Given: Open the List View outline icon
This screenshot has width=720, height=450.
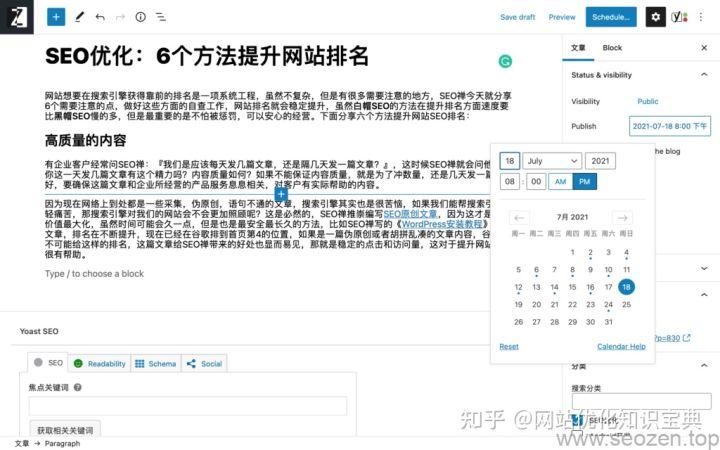Looking at the screenshot, I should [x=160, y=17].
